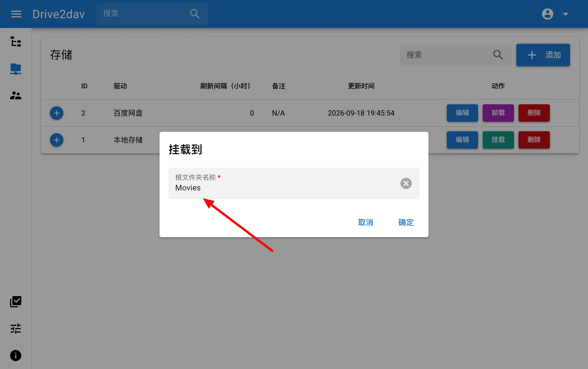This screenshot has height=369, width=588.
Task: Open the hamburger navigation menu
Action: [16, 14]
